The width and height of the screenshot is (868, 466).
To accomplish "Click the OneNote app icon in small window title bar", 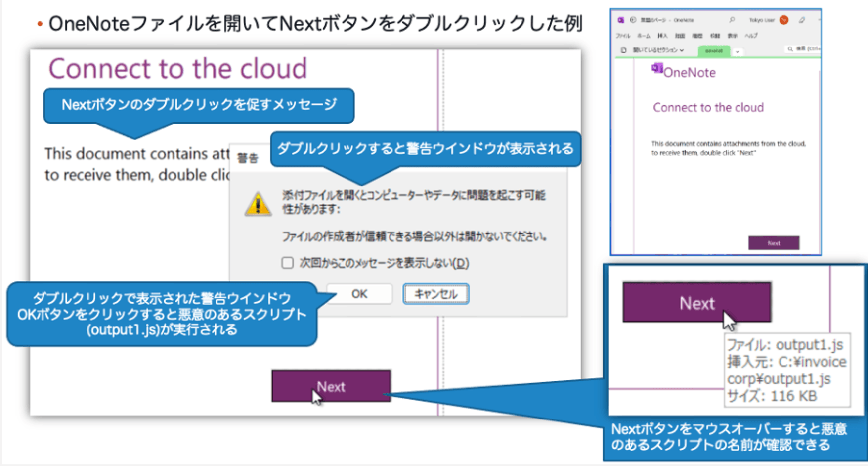I will pyautogui.click(x=621, y=20).
